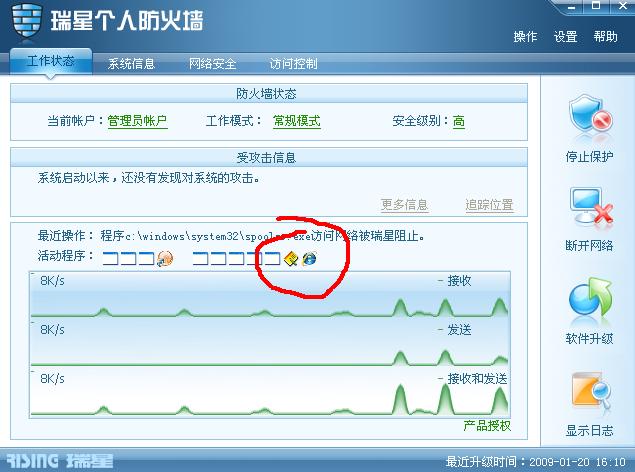Open the 产品授权 link
Viewport: 635px width, 472px height.
tap(487, 426)
